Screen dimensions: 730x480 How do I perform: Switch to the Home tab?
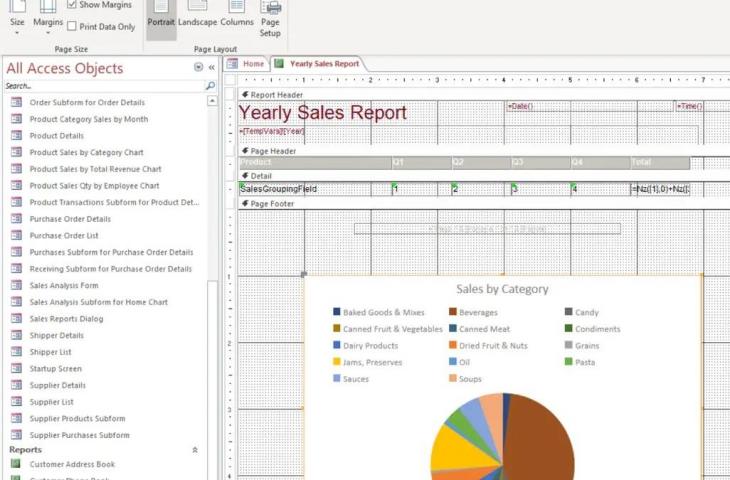coord(246,64)
